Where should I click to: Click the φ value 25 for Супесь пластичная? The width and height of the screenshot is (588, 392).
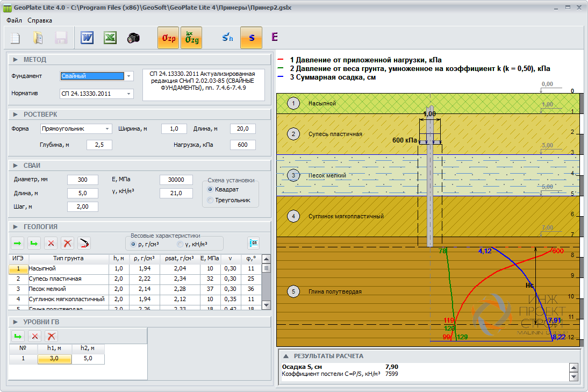coord(251,279)
